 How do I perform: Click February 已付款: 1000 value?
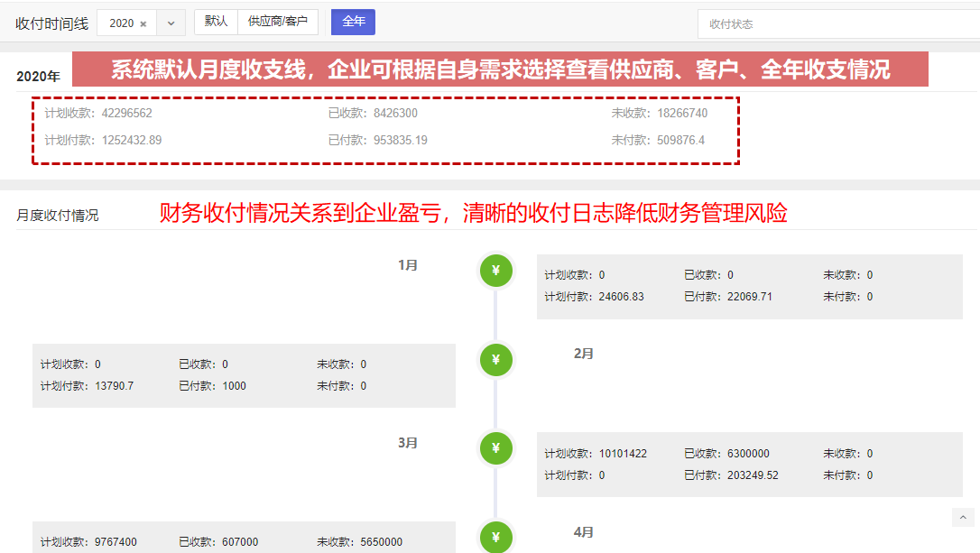pos(212,386)
